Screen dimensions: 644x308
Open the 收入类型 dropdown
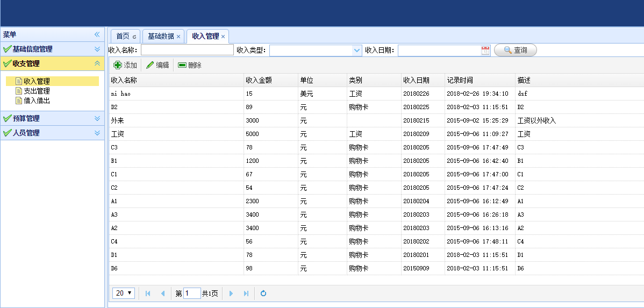click(357, 50)
